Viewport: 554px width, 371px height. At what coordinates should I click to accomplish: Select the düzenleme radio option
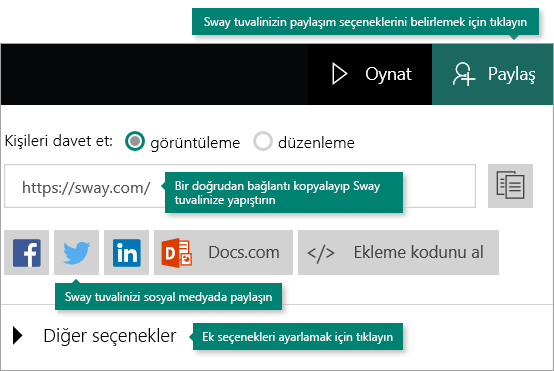click(x=263, y=141)
